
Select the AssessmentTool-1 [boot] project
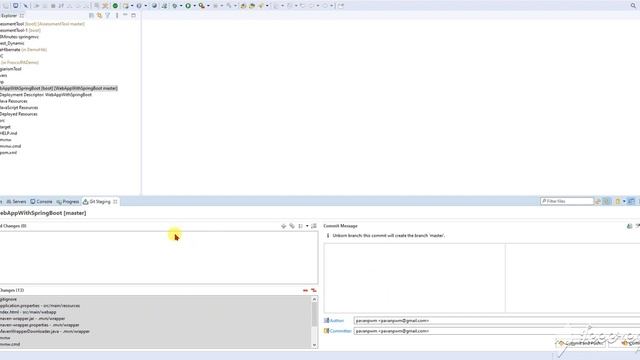click(x=20, y=30)
